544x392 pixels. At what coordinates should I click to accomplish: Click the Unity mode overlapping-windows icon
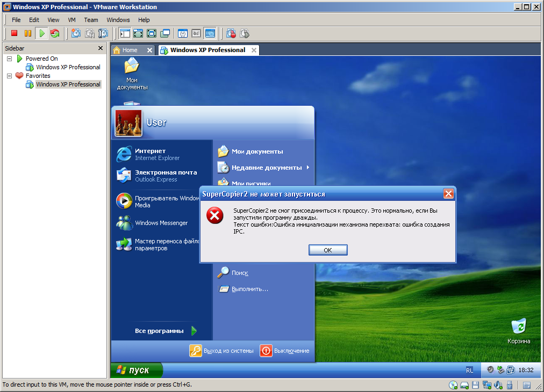point(165,33)
